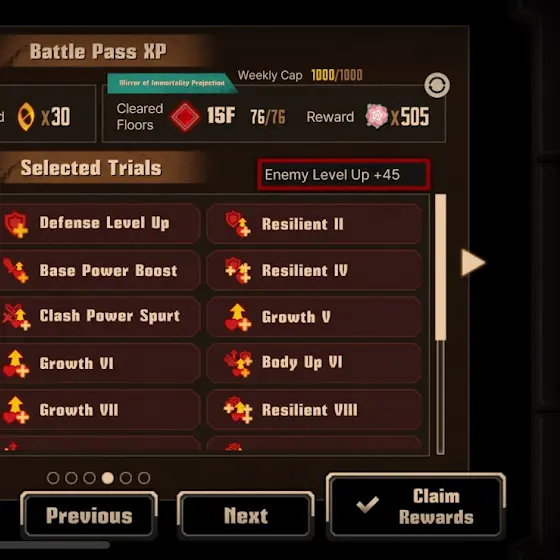Click the Selected Trials list scrollbar thumb

pyautogui.click(x=441, y=267)
